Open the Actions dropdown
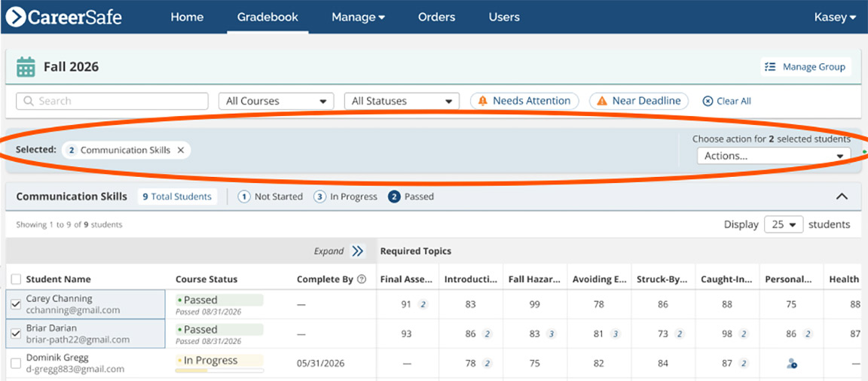This screenshot has height=381, width=868. pos(774,156)
